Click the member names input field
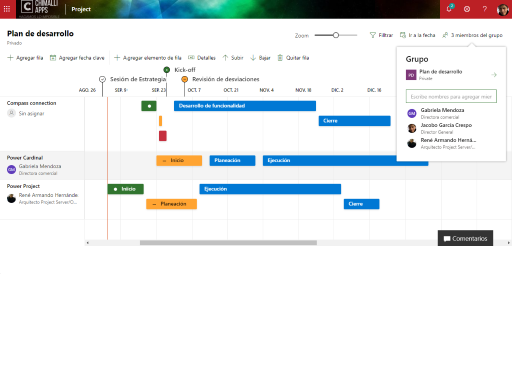Image resolution: width=512 pixels, height=384 pixels. [x=451, y=96]
